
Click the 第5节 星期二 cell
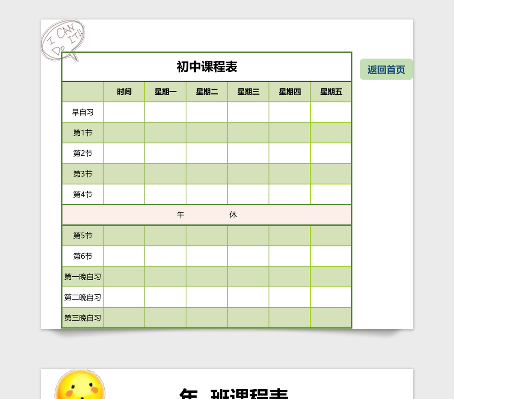[x=207, y=235]
